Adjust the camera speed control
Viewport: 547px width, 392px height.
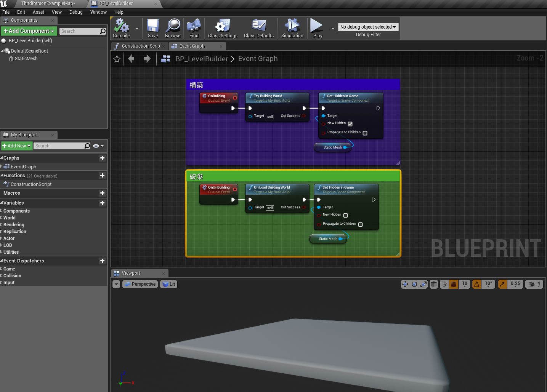[534, 284]
